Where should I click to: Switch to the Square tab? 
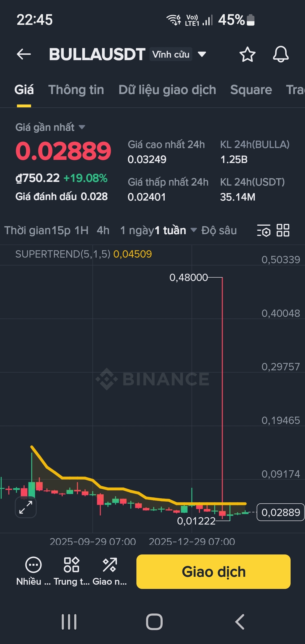coord(251,90)
